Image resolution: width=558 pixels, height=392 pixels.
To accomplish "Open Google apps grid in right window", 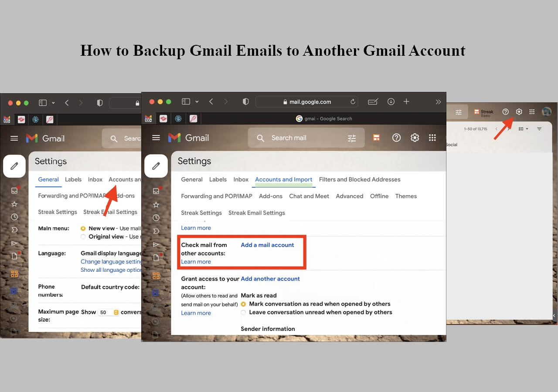I will coord(532,112).
